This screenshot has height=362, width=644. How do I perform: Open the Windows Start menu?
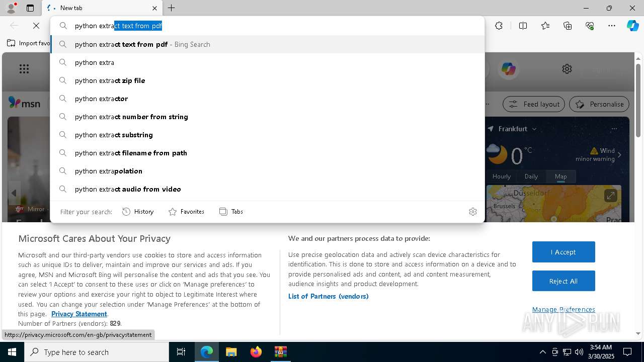12,352
